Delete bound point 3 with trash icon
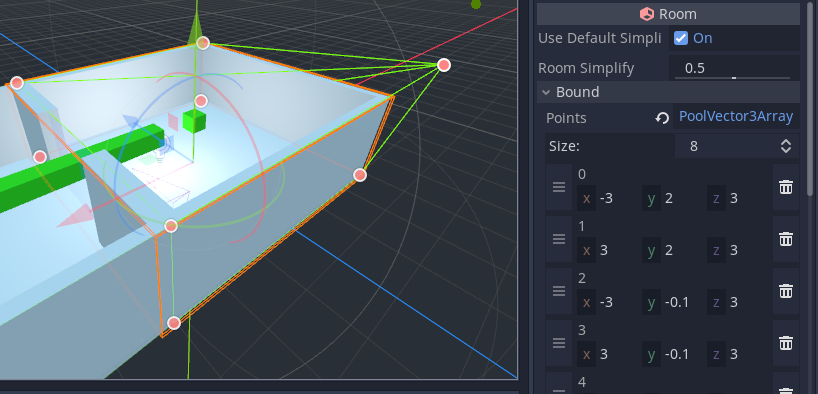Screen dimensions: 818x394 (x=786, y=343)
